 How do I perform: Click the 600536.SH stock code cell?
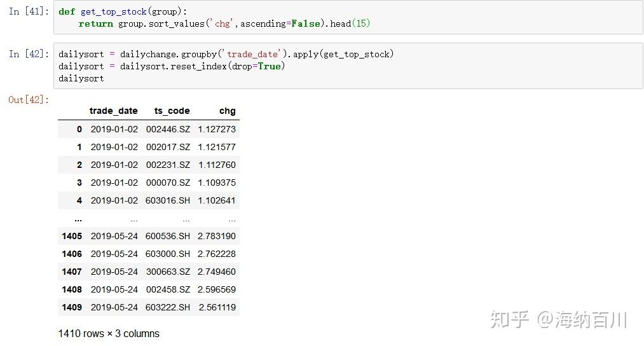[168, 236]
